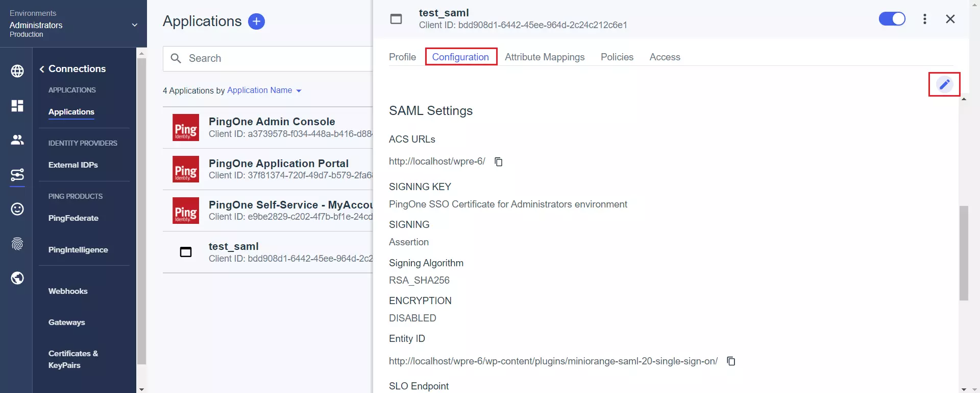Click the details panel scrollbar down arrow
Image resolution: width=980 pixels, height=393 pixels.
(x=964, y=389)
